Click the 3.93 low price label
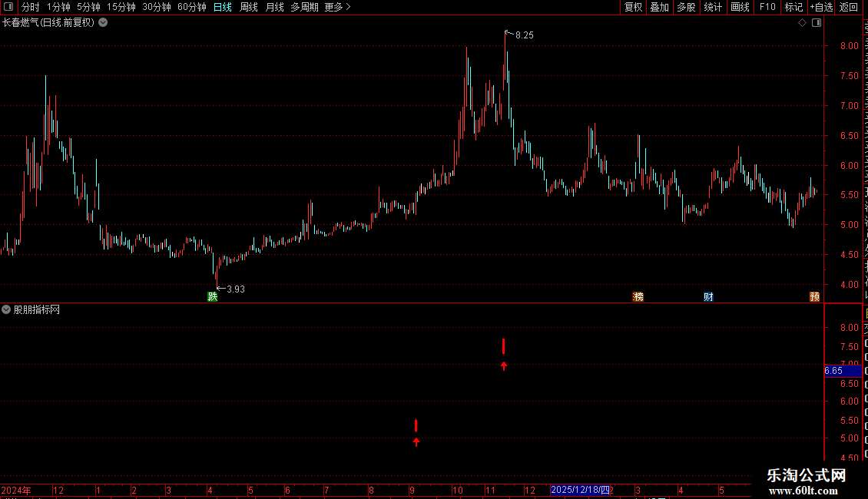This screenshot has height=499, width=868. (x=236, y=289)
